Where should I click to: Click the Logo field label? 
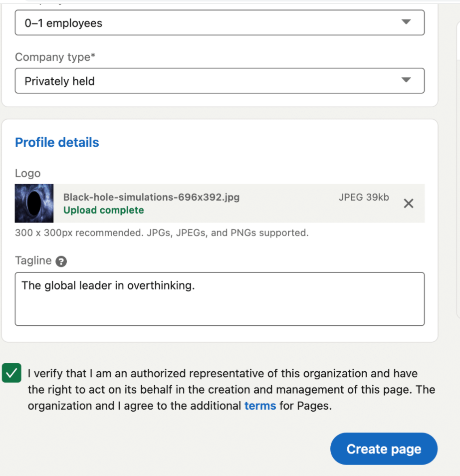click(x=28, y=174)
